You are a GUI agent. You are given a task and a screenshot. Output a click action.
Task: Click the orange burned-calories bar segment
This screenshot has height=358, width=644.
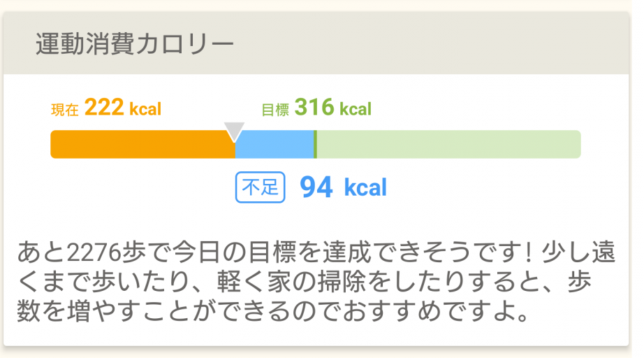(x=142, y=144)
